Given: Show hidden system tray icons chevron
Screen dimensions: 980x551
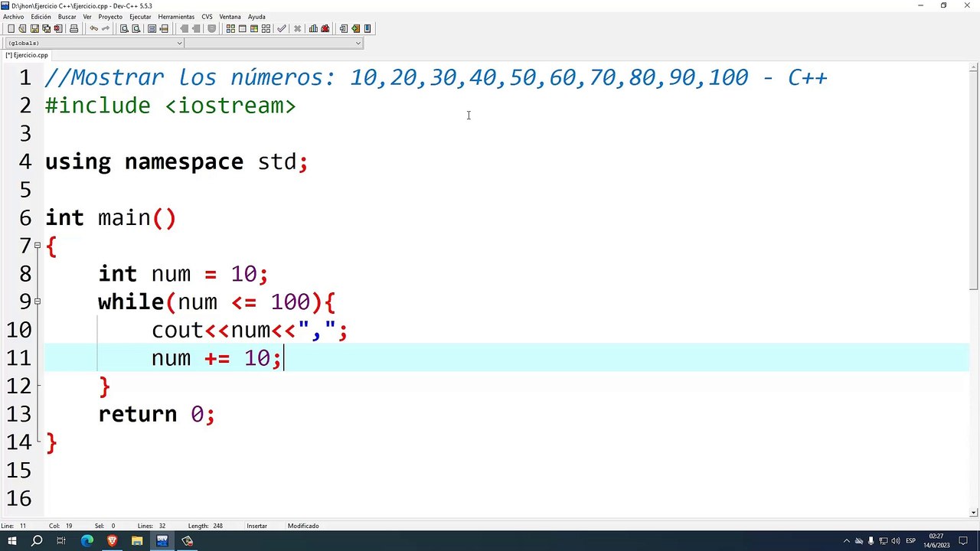Looking at the screenshot, I should pyautogui.click(x=846, y=541).
